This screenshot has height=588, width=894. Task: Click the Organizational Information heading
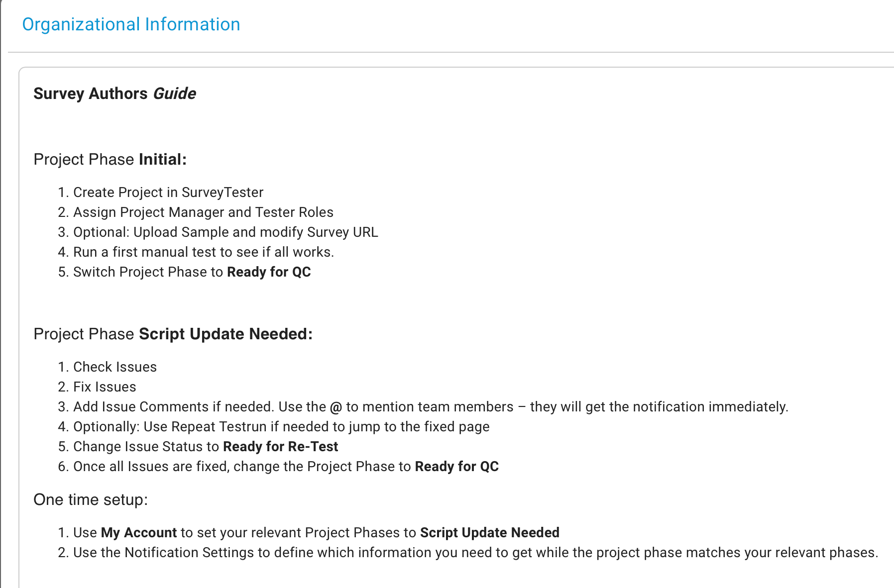pos(131,24)
